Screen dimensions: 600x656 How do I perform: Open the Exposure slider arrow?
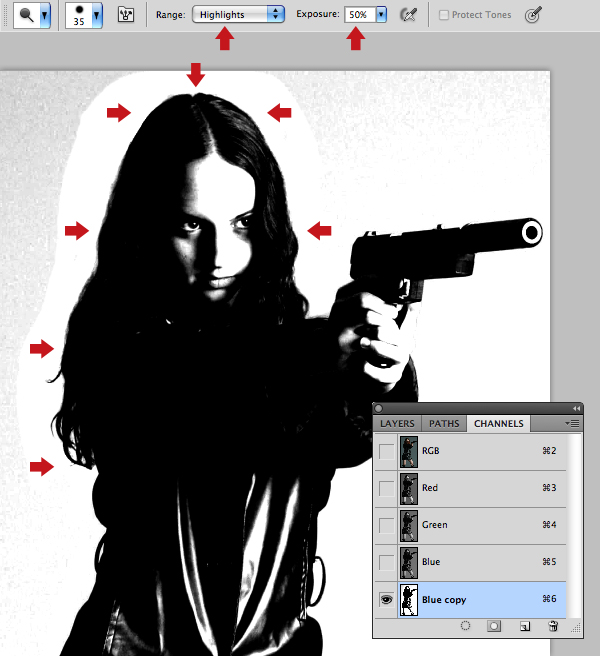(x=381, y=15)
